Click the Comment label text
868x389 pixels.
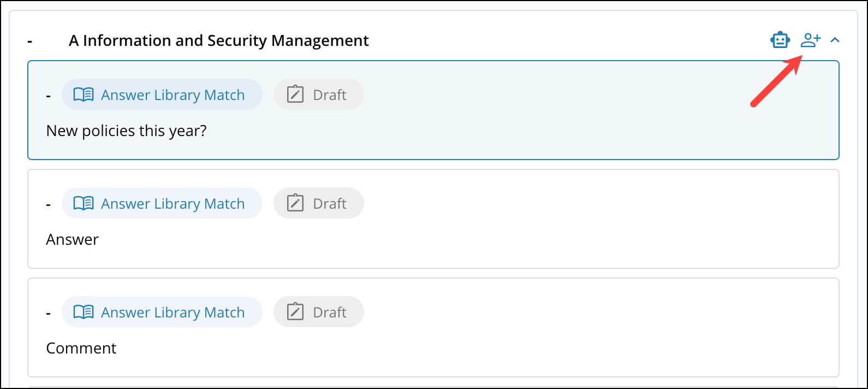(81, 347)
